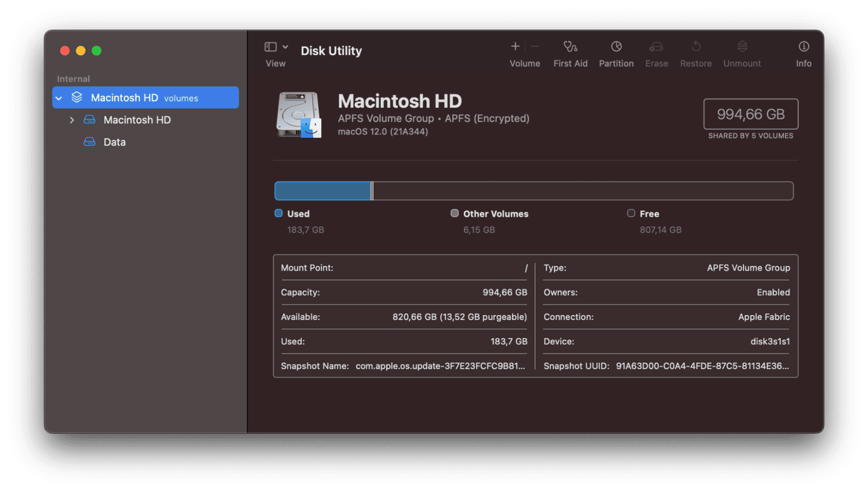868x492 pixels.
Task: Click the Erase toolbar icon
Action: (x=656, y=47)
